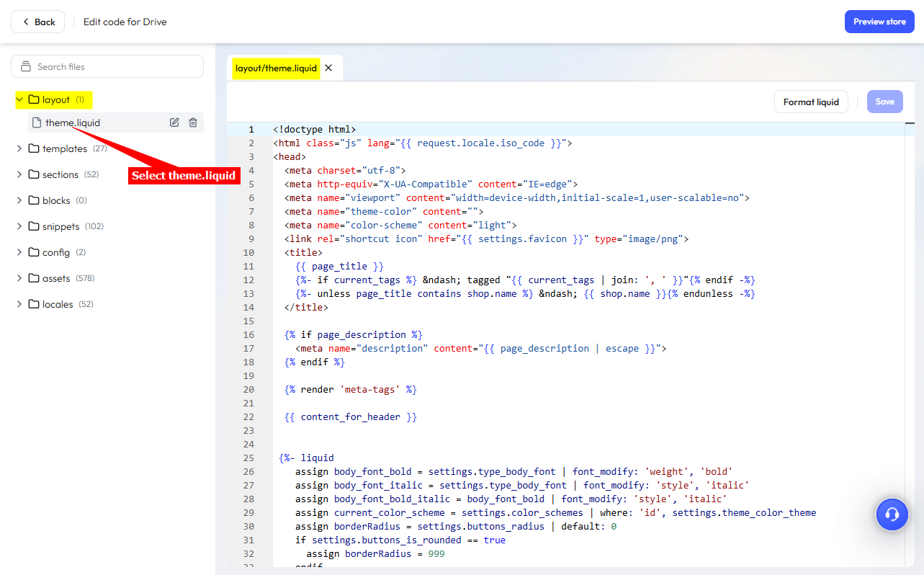Close the layout/theme.liquid tab
The width and height of the screenshot is (924, 575).
[x=328, y=68]
